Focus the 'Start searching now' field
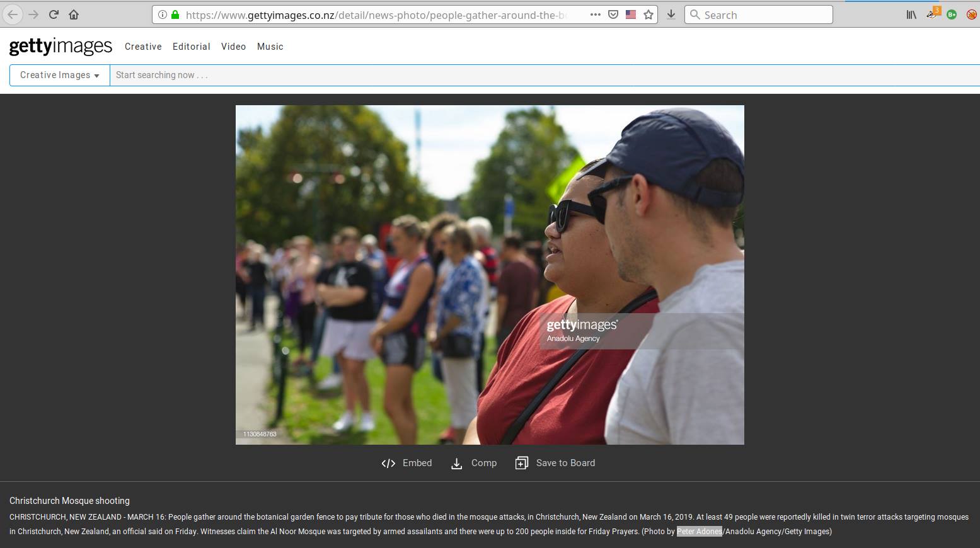 [545, 75]
